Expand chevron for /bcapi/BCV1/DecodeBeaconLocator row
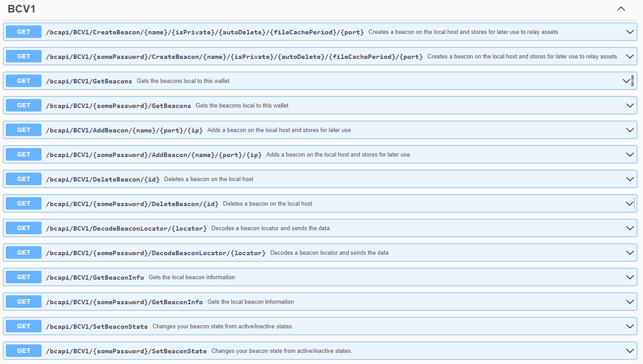 pos(630,228)
